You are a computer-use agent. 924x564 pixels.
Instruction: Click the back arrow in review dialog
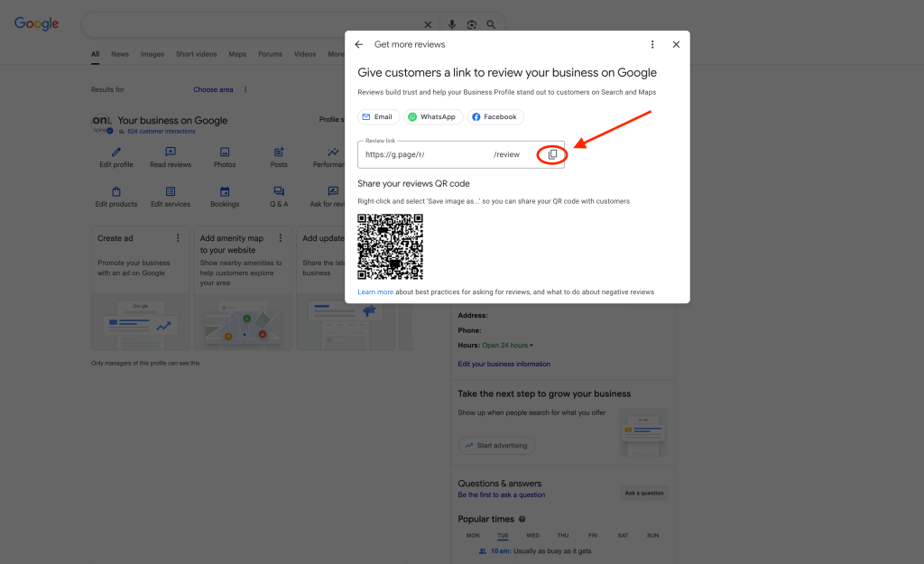[x=358, y=44]
